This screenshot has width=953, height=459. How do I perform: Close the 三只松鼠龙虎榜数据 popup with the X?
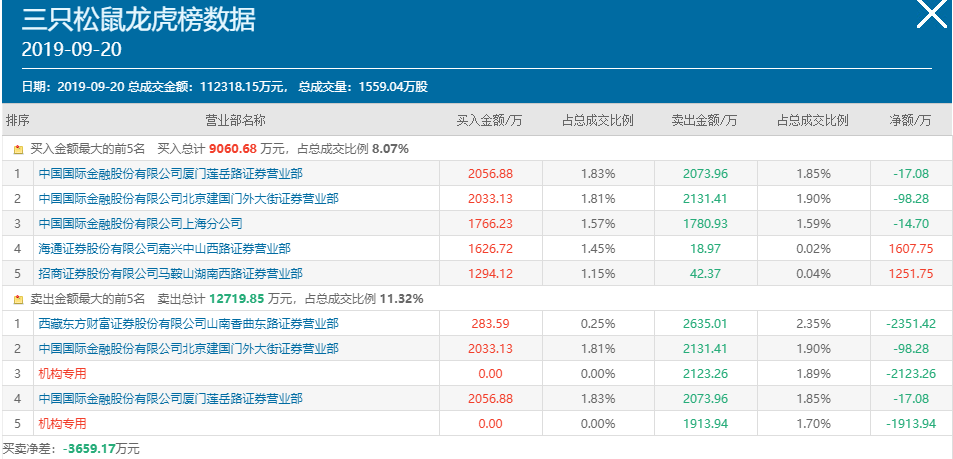click(x=932, y=13)
